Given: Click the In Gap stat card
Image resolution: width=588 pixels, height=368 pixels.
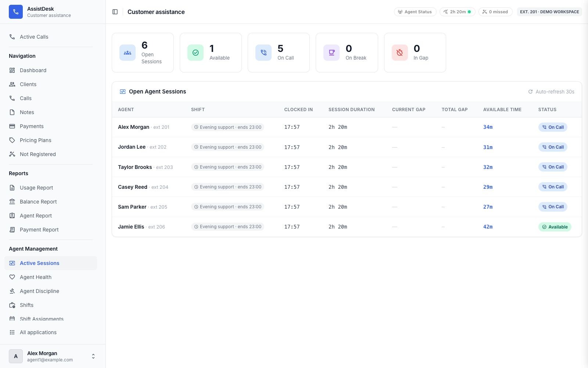Looking at the screenshot, I should coord(415,53).
